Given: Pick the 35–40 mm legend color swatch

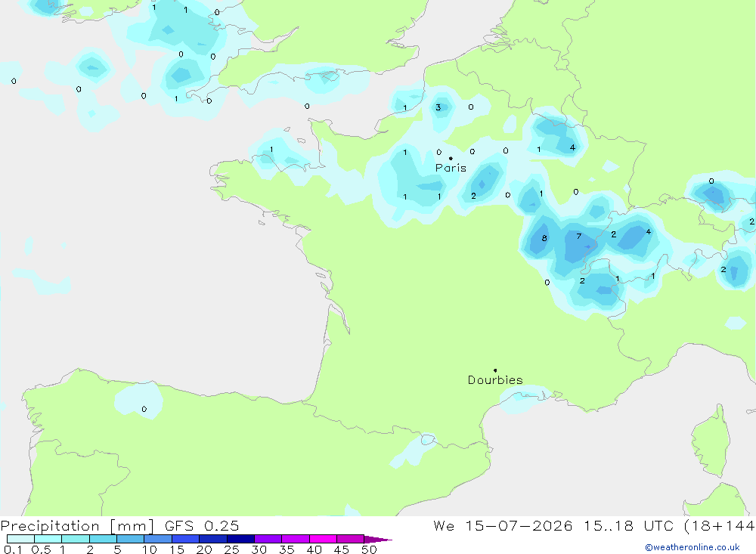Looking at the screenshot, I should (296, 539).
